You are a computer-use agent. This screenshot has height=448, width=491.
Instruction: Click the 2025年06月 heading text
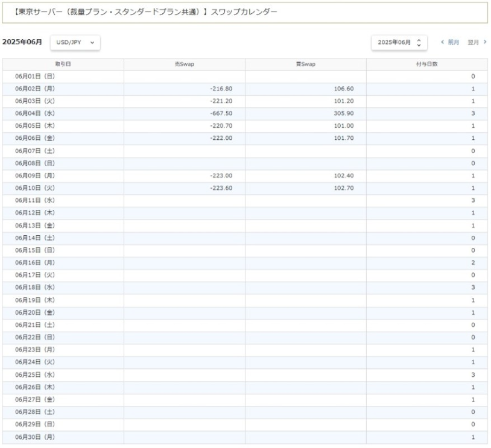(22, 42)
